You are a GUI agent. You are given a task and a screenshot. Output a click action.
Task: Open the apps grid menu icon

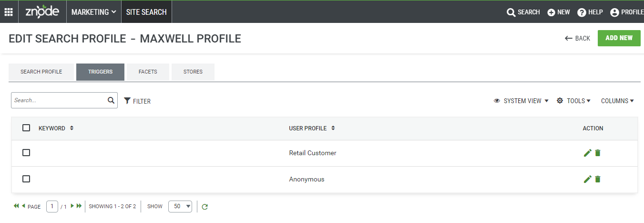[x=9, y=12]
